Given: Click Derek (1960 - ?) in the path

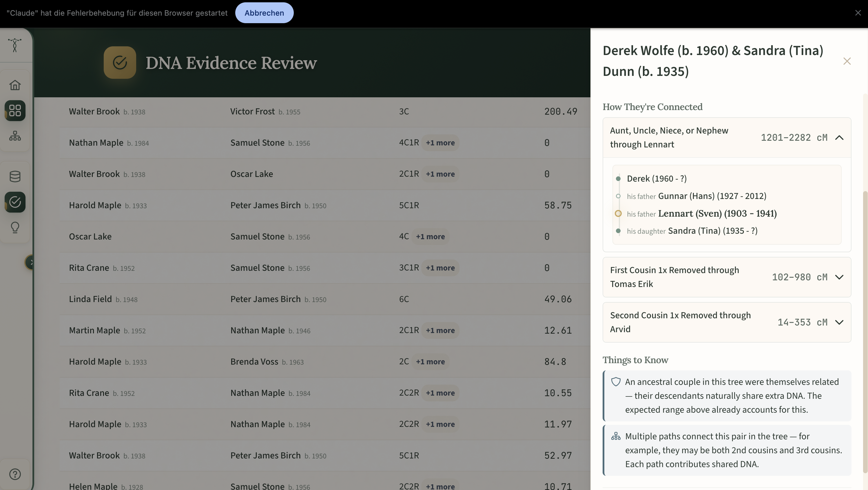Looking at the screenshot, I should 657,178.
